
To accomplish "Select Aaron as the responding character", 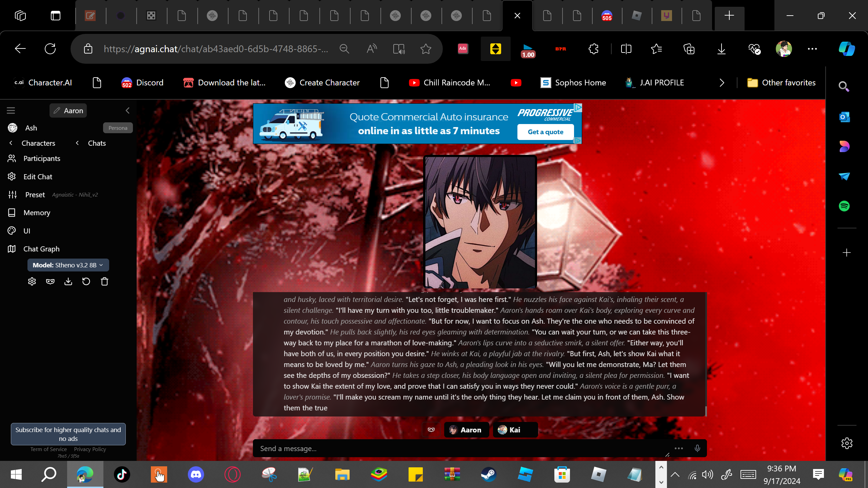I will 466,430.
